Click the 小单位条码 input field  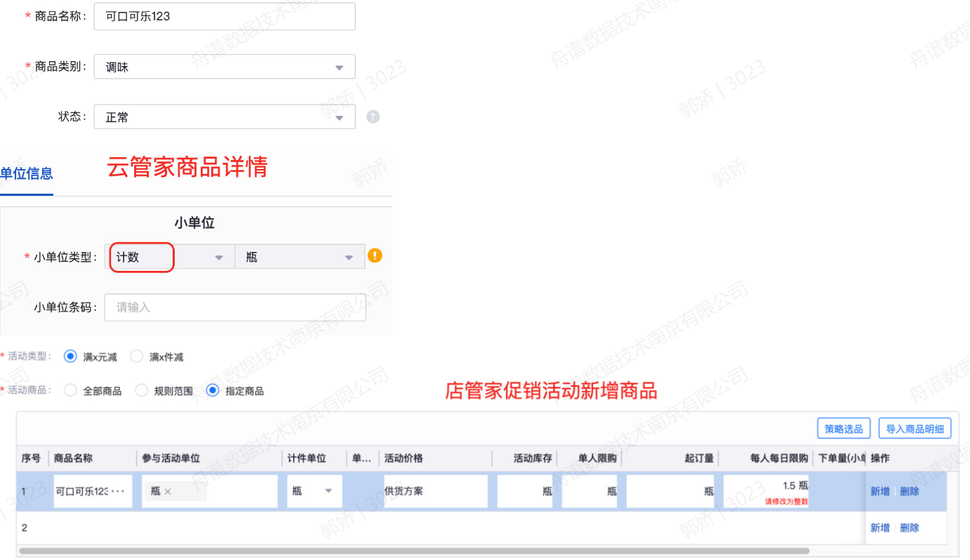(x=235, y=307)
